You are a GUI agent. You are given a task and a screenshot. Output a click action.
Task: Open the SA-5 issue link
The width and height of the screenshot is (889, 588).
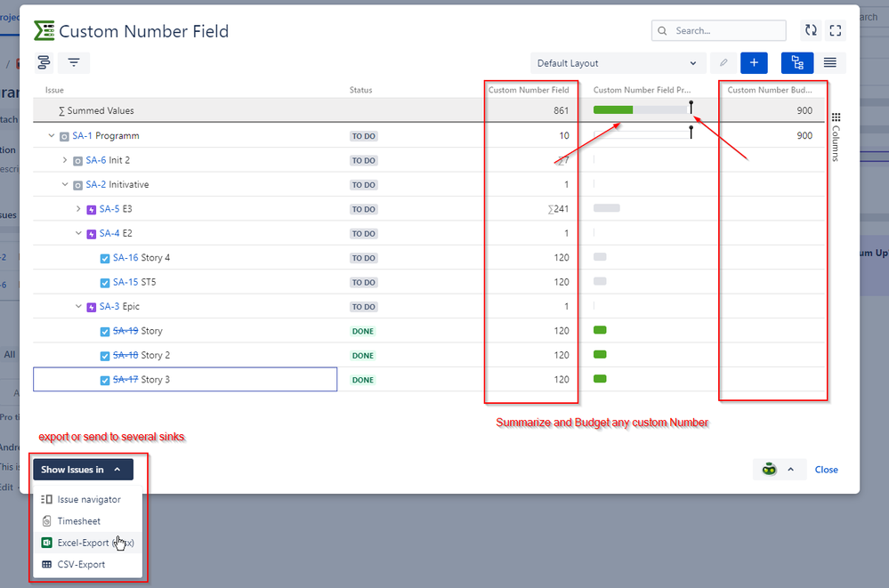[109, 209]
